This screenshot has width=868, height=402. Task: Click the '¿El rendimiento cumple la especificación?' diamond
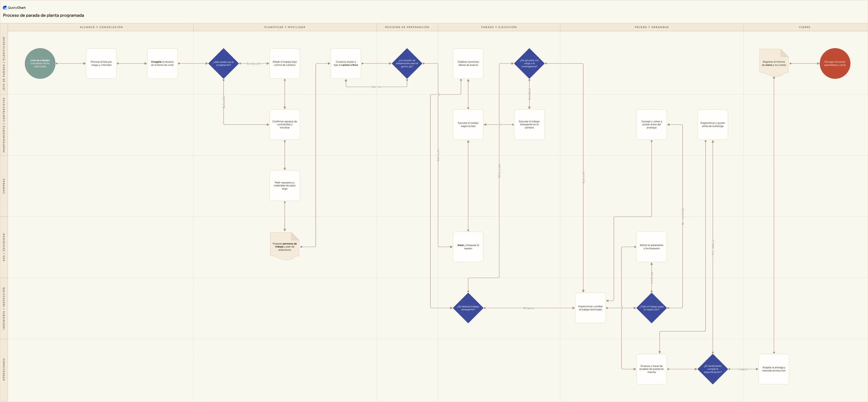coord(713,369)
